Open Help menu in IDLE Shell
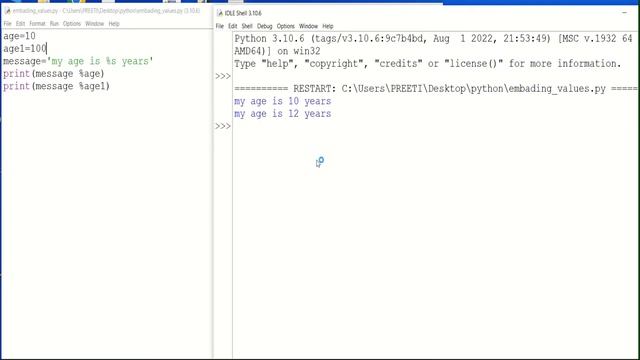This screenshot has width=640, height=360. (x=328, y=26)
